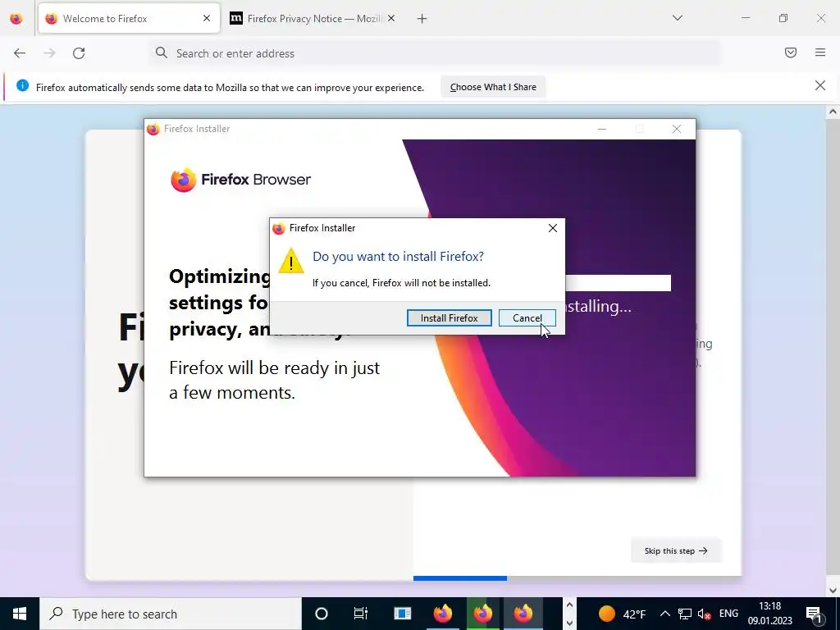Click the Firefox icon in the installer title bar

coord(153,129)
